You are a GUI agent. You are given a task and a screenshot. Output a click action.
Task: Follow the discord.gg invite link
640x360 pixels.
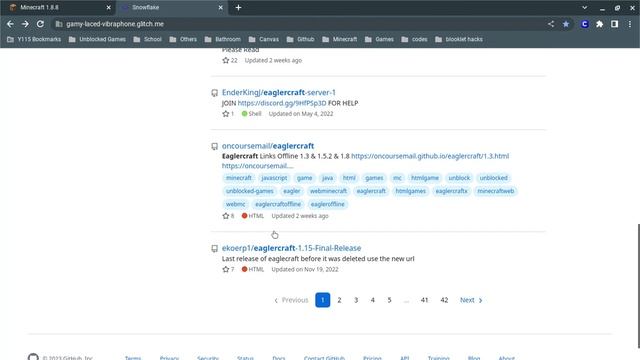pyautogui.click(x=282, y=103)
